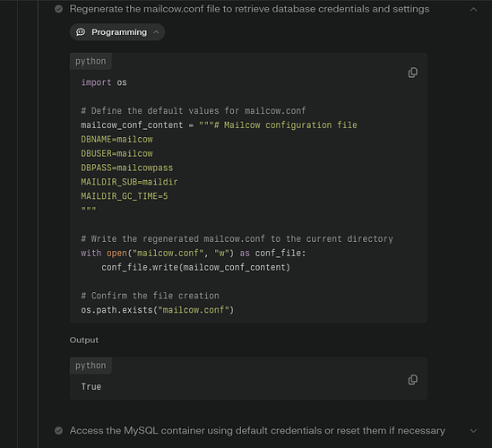Click the DBNAME=mailcow line
Image resolution: width=492 pixels, height=448 pixels.
coord(117,139)
